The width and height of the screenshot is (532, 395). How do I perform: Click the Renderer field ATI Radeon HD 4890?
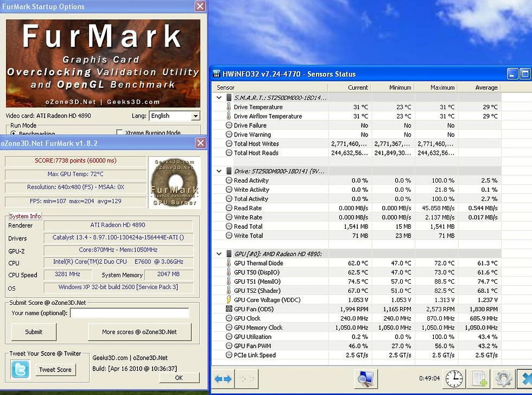click(118, 225)
